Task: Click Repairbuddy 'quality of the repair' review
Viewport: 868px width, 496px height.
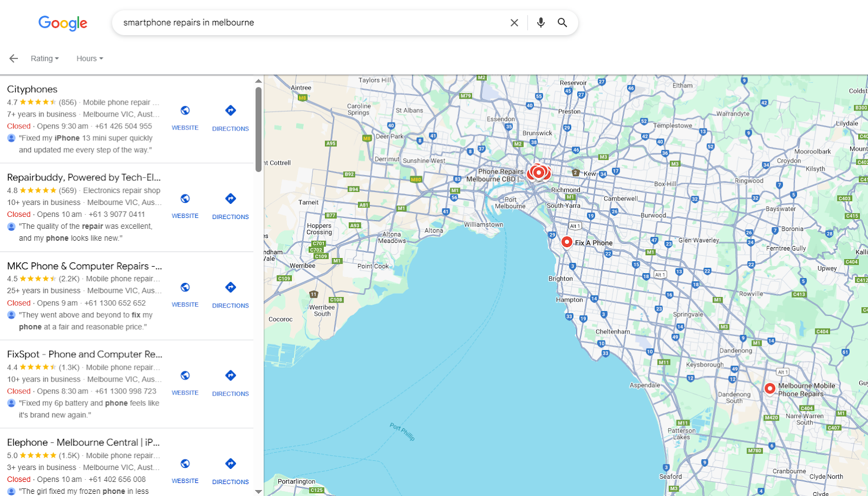Action: [x=86, y=233]
